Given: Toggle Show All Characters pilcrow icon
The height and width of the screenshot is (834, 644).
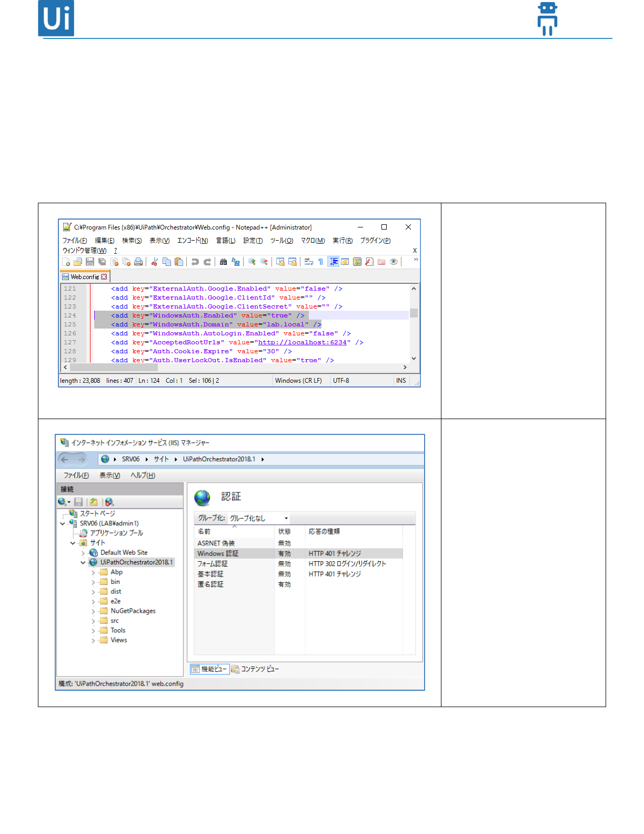Looking at the screenshot, I should click(x=320, y=262).
